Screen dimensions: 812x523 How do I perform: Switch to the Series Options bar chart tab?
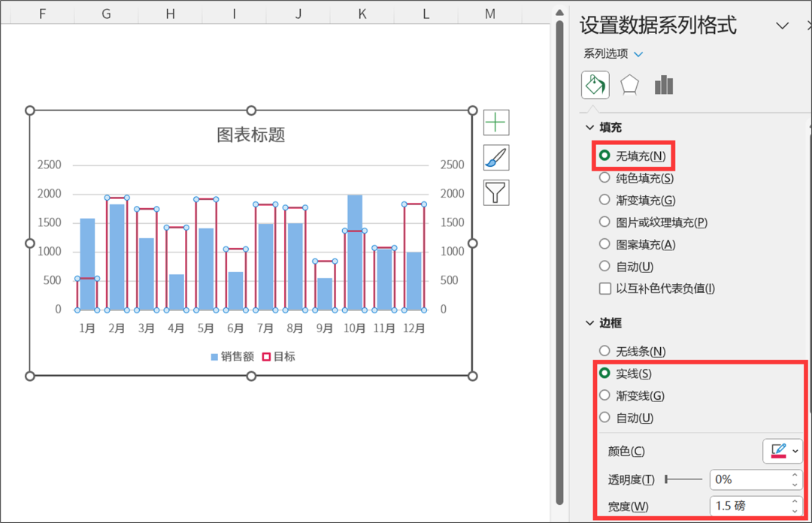[x=663, y=85]
